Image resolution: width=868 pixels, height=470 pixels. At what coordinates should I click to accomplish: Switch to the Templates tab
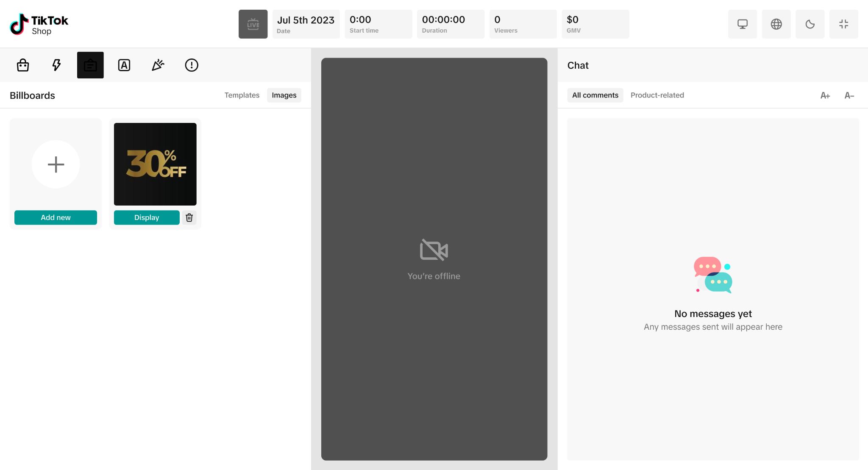coord(242,95)
